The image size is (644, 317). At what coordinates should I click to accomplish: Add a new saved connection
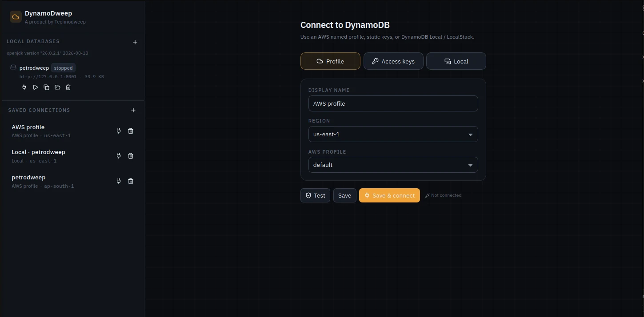click(x=133, y=110)
